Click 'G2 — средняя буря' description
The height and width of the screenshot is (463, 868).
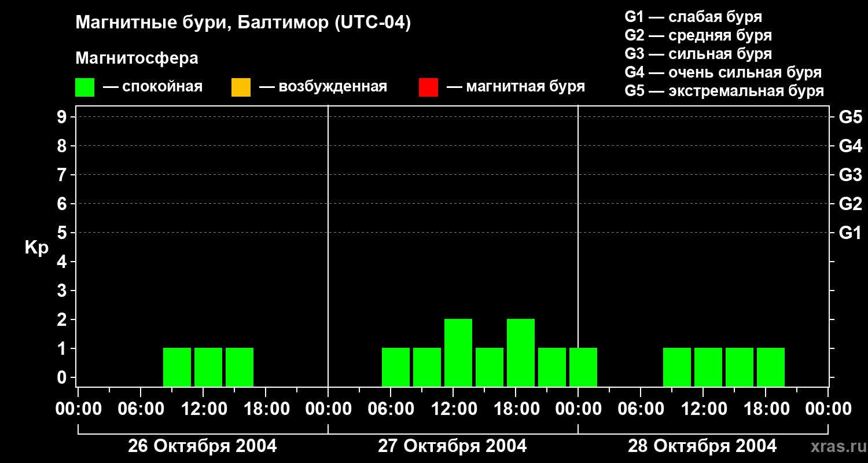(698, 35)
